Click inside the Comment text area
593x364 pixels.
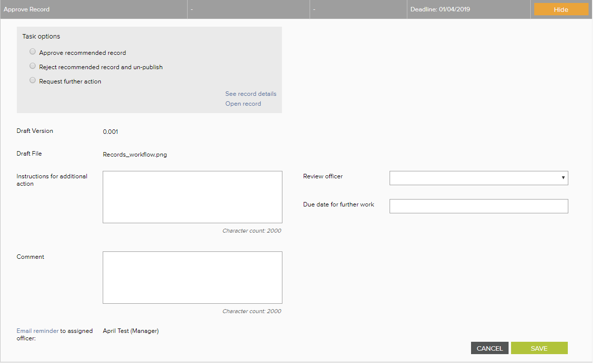[192, 277]
